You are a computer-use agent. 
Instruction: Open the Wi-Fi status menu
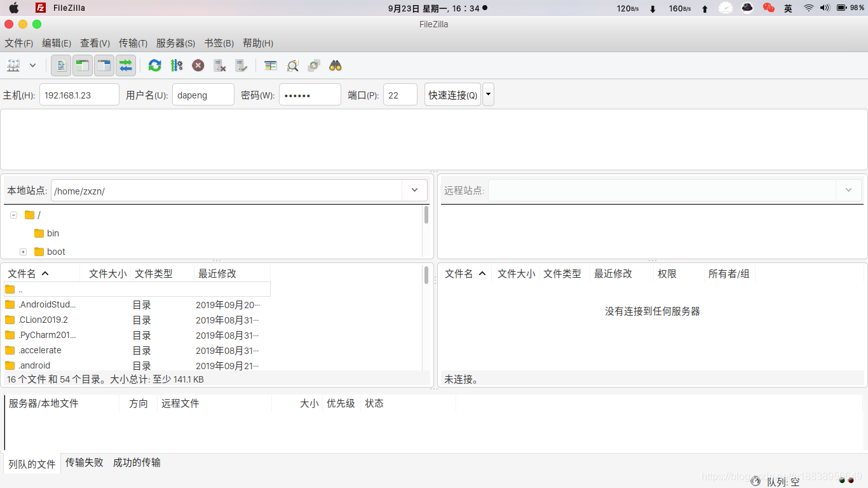(x=808, y=8)
